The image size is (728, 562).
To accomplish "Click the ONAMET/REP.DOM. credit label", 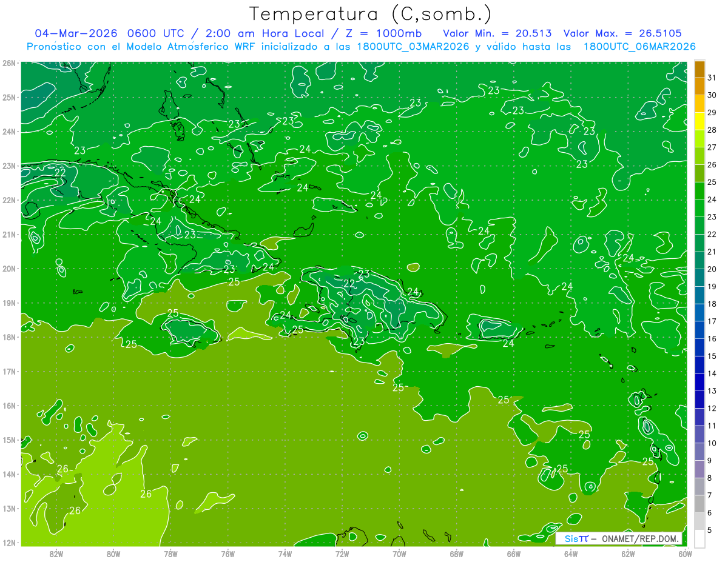I will tap(639, 538).
